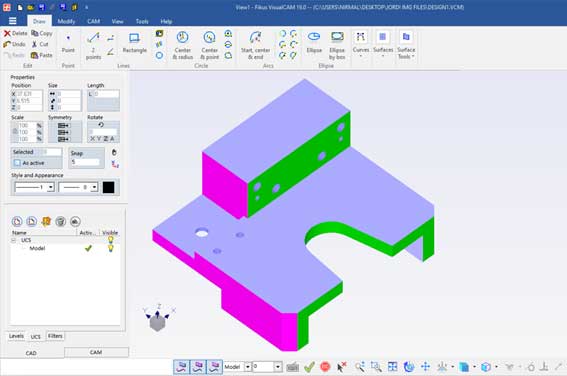Click the Paste command
Screen dimensions: 567x376
pyautogui.click(x=42, y=55)
